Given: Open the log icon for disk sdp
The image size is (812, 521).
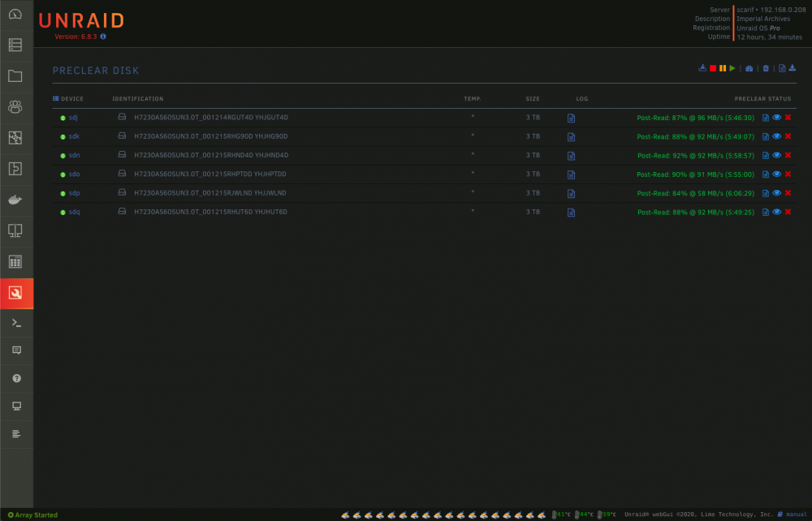Looking at the screenshot, I should click(x=571, y=193).
